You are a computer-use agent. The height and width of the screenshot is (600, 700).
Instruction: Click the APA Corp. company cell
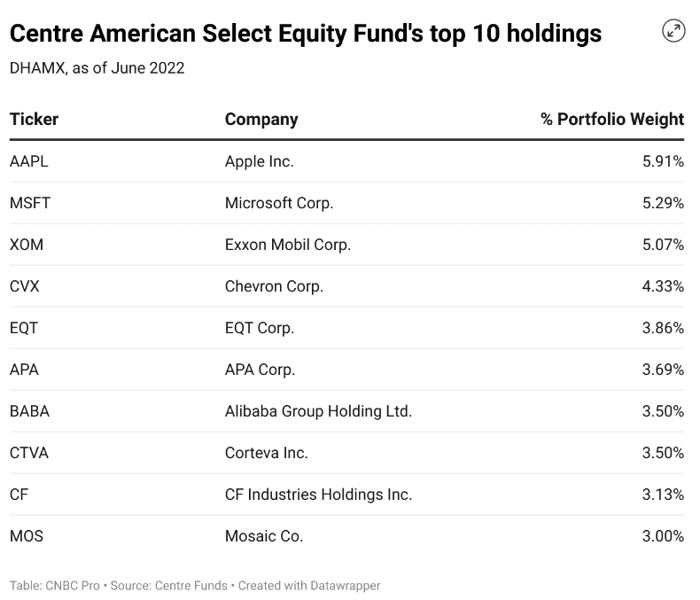tap(260, 370)
